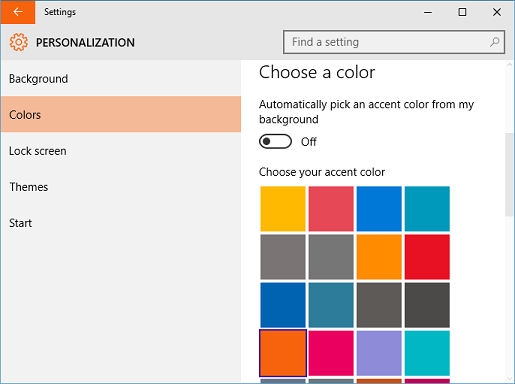Viewport: 515px width, 384px height.
Task: Select the dark navy blue swatch
Action: click(283, 305)
